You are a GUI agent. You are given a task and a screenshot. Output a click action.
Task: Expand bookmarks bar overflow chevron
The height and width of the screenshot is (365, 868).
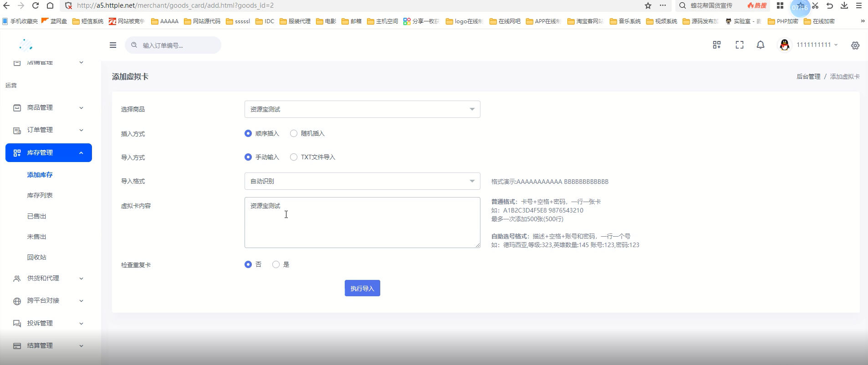[x=863, y=21]
